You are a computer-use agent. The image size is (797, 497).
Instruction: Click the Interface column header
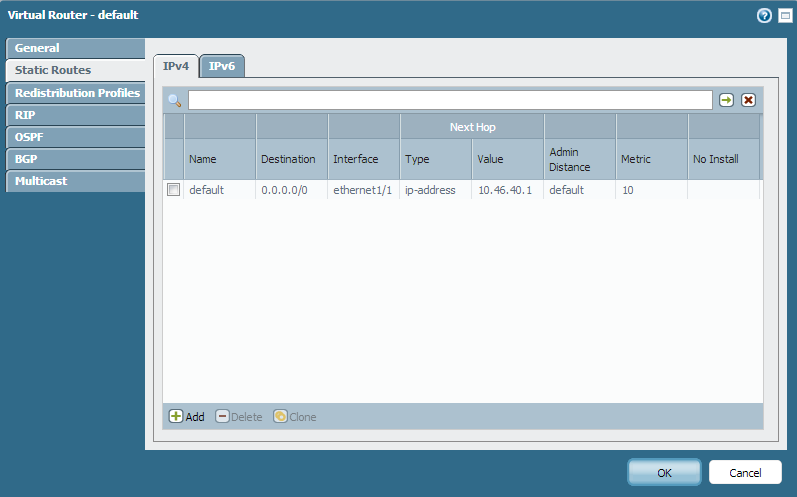(364, 159)
